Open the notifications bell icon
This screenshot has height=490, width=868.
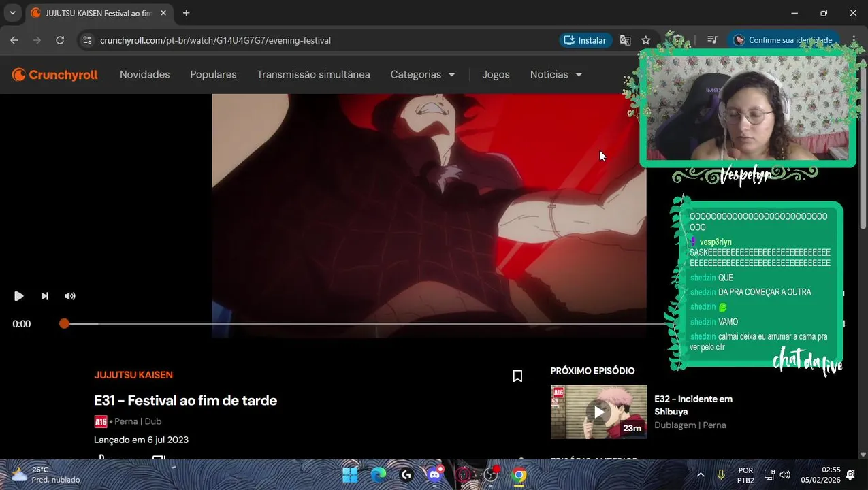pyautogui.click(x=850, y=474)
